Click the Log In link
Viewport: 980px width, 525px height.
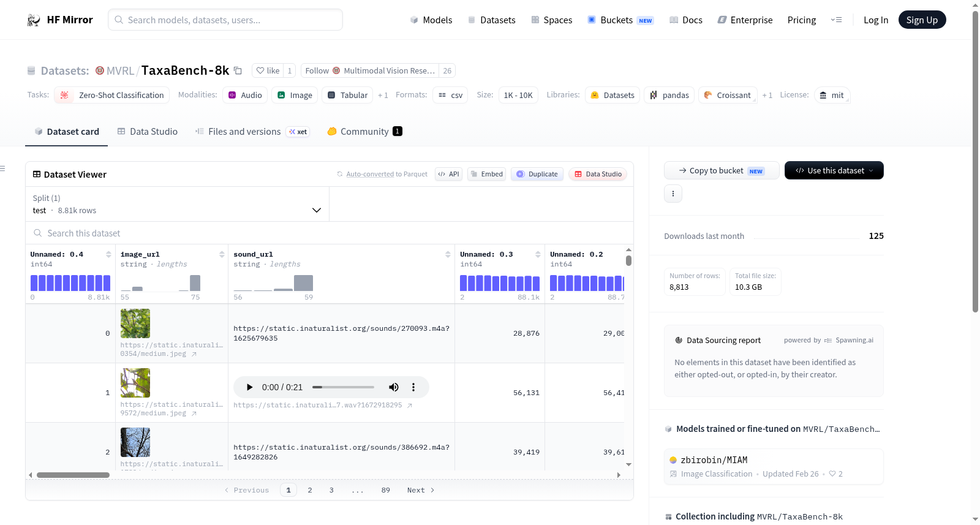pos(876,20)
